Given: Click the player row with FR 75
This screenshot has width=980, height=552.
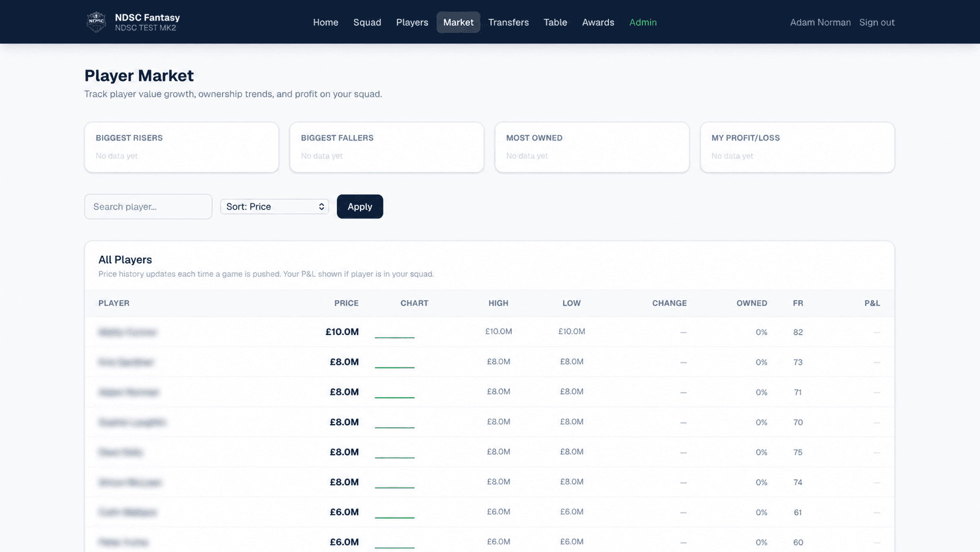Looking at the screenshot, I should (489, 452).
